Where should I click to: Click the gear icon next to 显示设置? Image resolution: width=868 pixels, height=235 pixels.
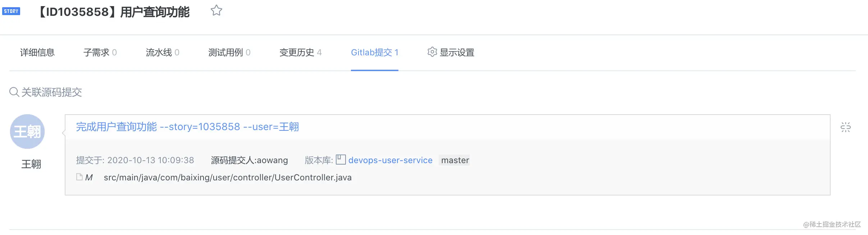coord(432,52)
